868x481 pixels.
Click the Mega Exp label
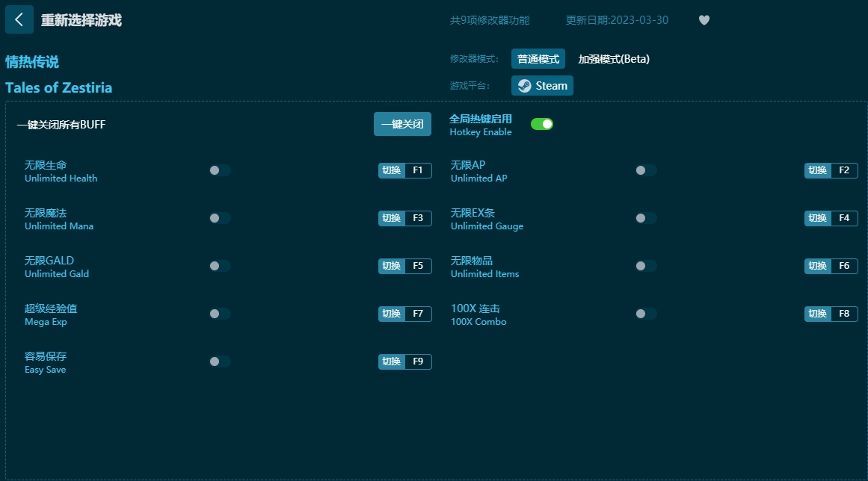46,322
